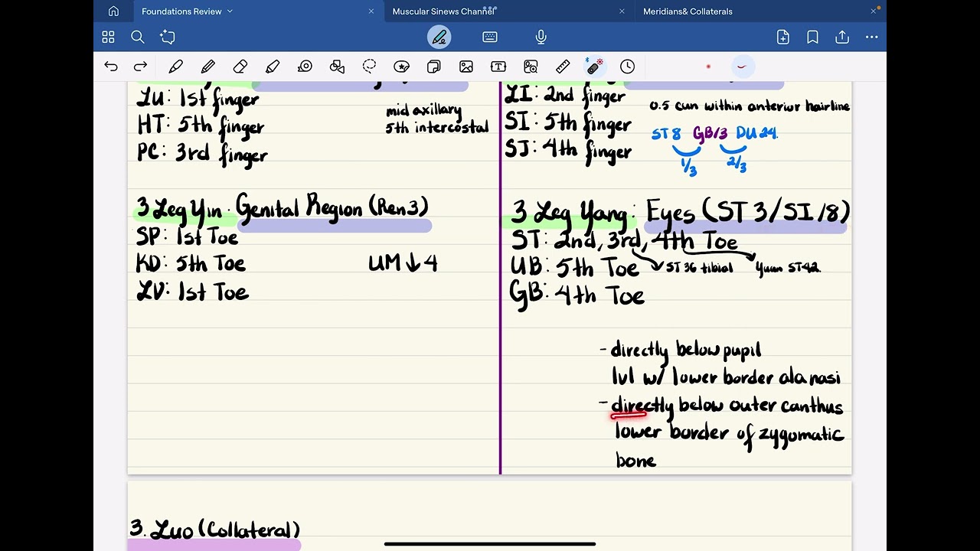This screenshot has width=980, height=551.
Task: Tap 'mid axillary' note
Action: [x=423, y=112]
